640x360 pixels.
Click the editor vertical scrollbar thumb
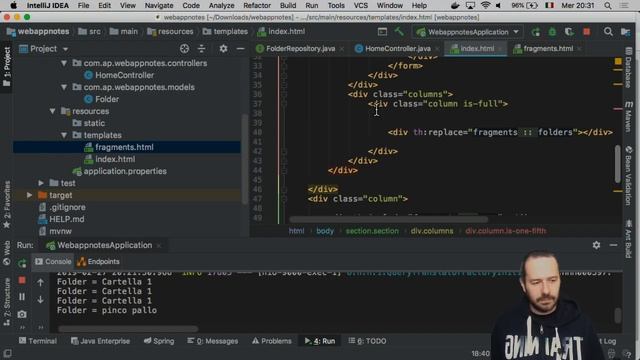point(618,163)
